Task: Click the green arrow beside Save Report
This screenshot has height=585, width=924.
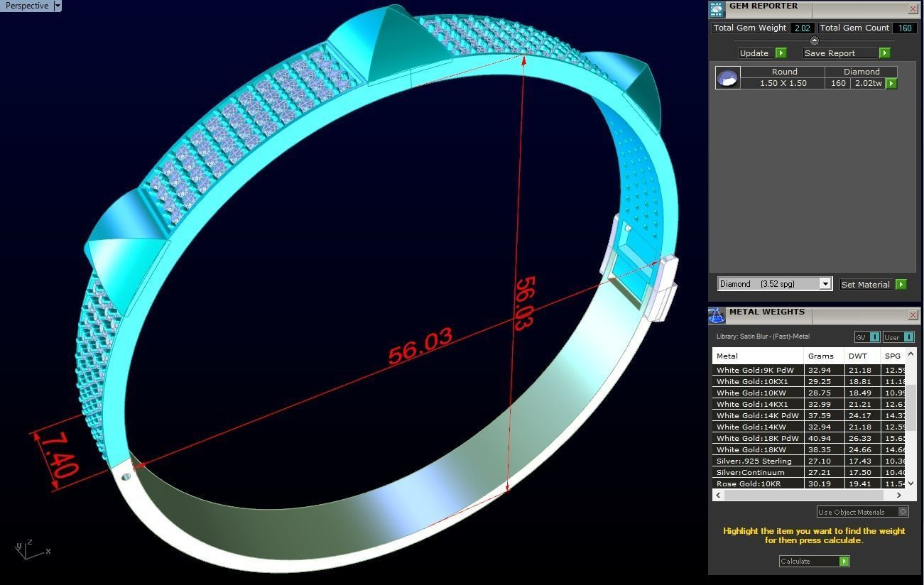Action: coord(884,53)
